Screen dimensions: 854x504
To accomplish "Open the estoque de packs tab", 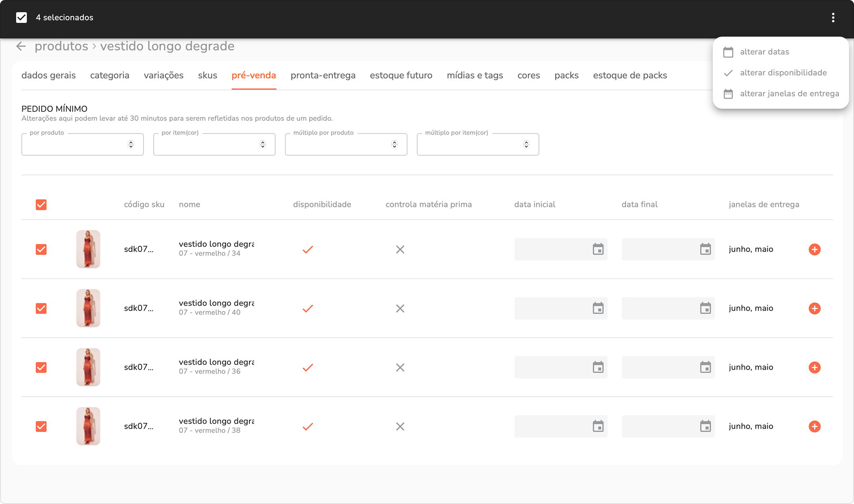I will [630, 75].
